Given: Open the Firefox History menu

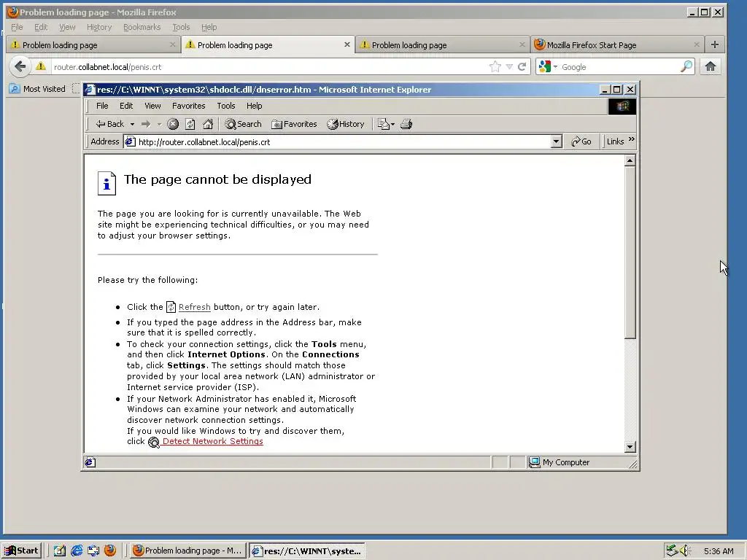Looking at the screenshot, I should point(99,27).
